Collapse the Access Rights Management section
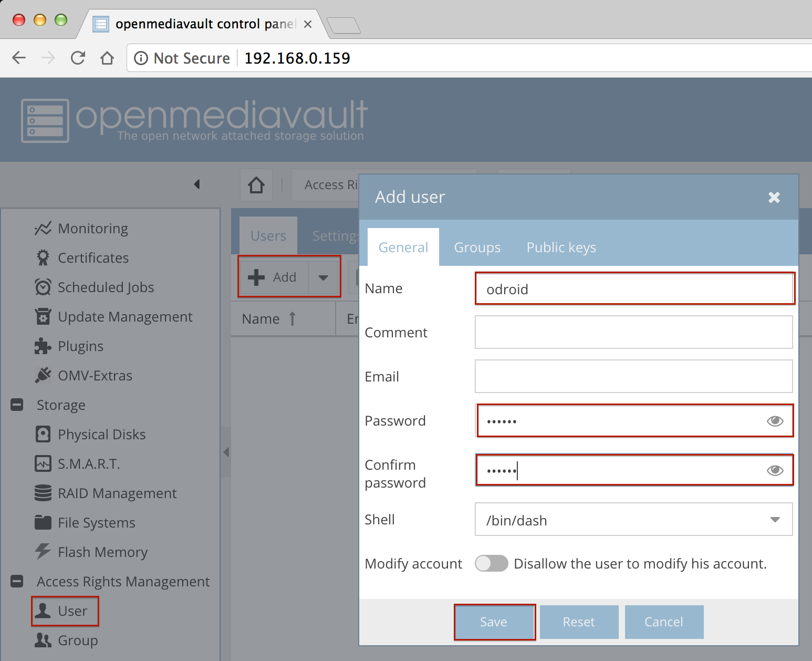 coord(17,581)
